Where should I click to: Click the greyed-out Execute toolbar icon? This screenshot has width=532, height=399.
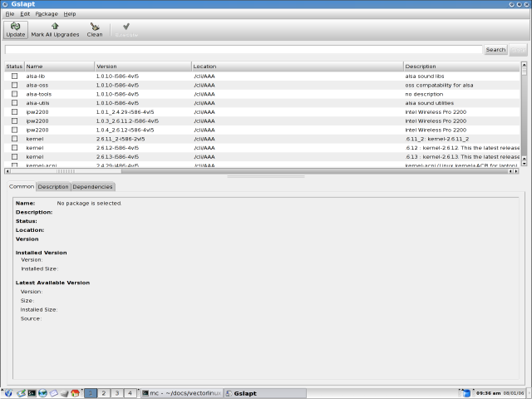(x=126, y=30)
